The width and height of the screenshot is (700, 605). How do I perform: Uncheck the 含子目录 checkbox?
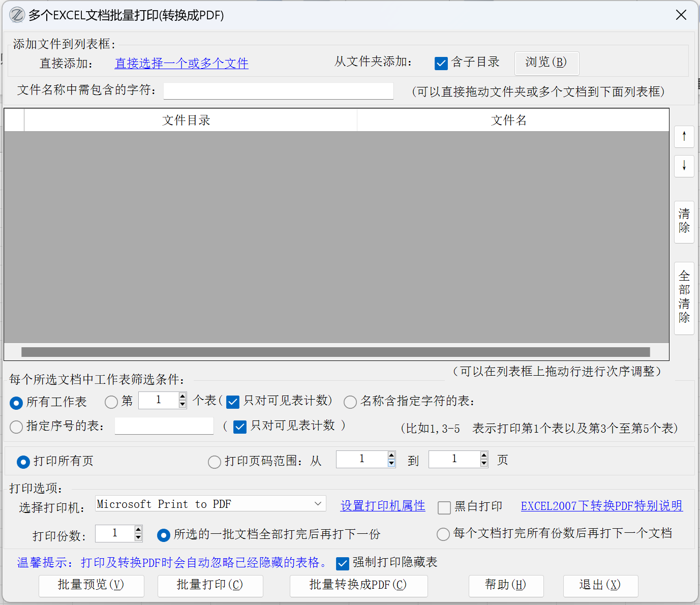coord(441,63)
